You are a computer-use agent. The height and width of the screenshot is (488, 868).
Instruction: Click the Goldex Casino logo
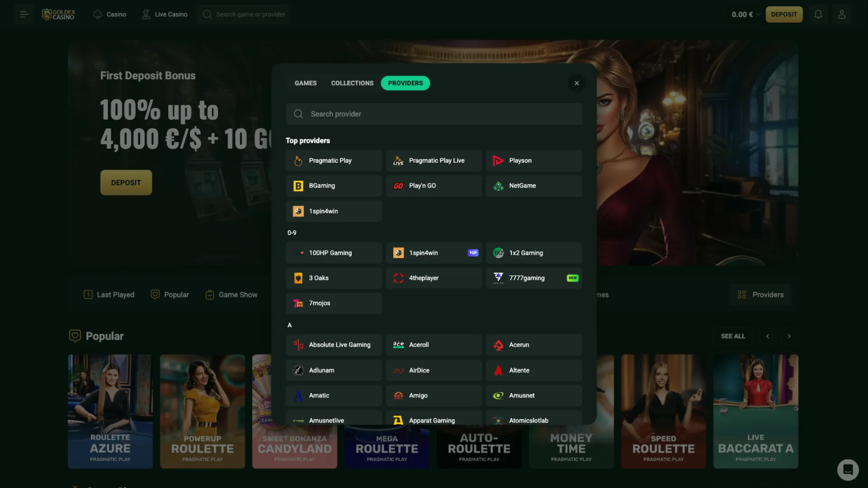(x=59, y=14)
